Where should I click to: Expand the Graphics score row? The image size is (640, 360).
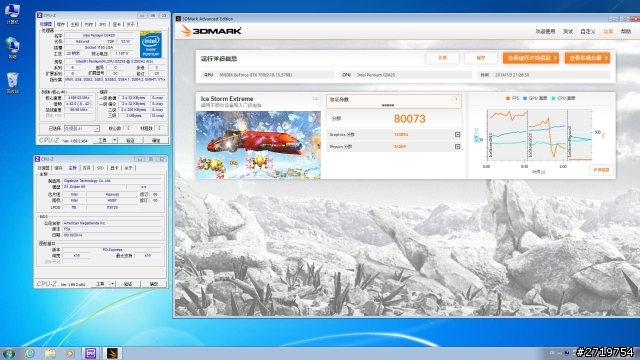tap(457, 134)
